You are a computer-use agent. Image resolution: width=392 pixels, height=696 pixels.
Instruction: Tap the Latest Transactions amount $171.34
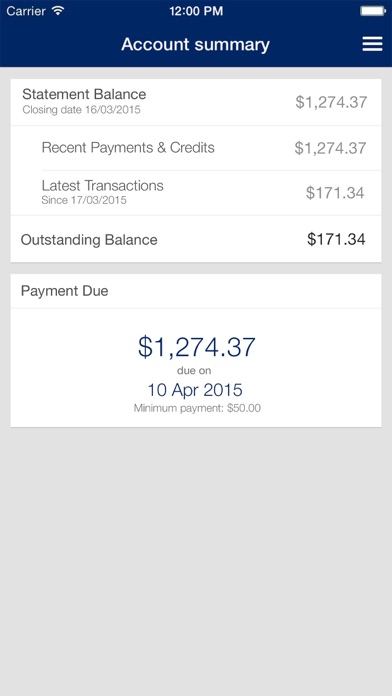tap(335, 193)
